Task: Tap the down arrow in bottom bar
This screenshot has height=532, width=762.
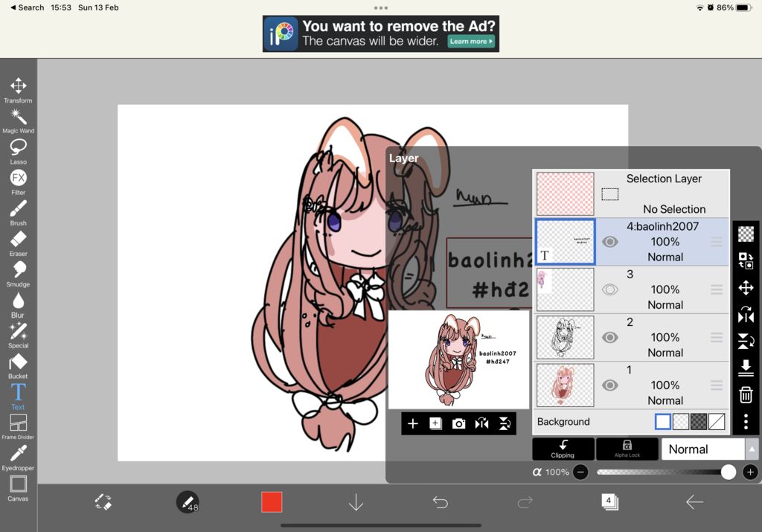Action: coord(356,502)
